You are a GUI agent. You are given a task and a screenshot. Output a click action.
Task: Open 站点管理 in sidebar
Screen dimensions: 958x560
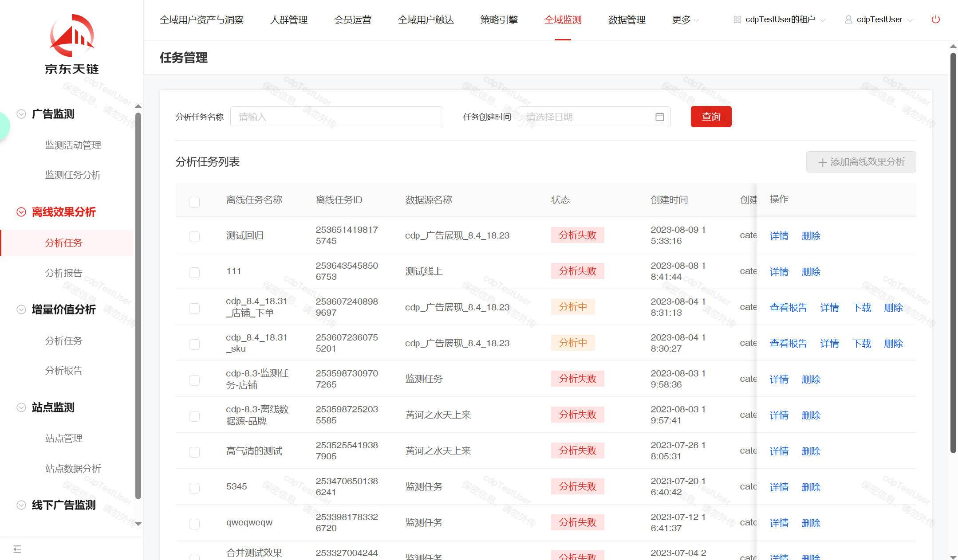click(x=64, y=439)
